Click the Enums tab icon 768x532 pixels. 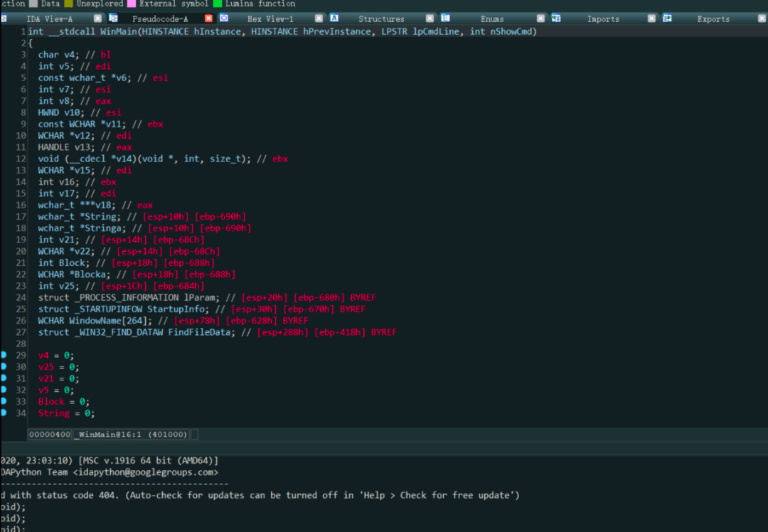445,18
